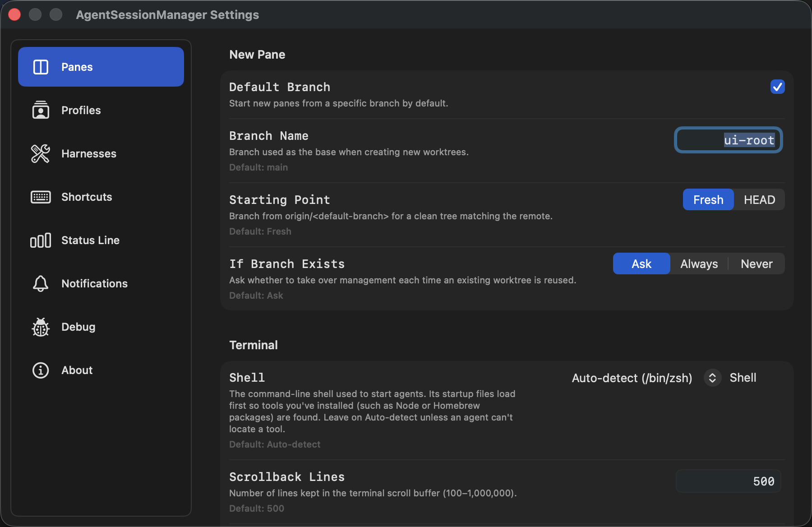Click the Branch Name setting title
The width and height of the screenshot is (812, 527).
coord(269,136)
